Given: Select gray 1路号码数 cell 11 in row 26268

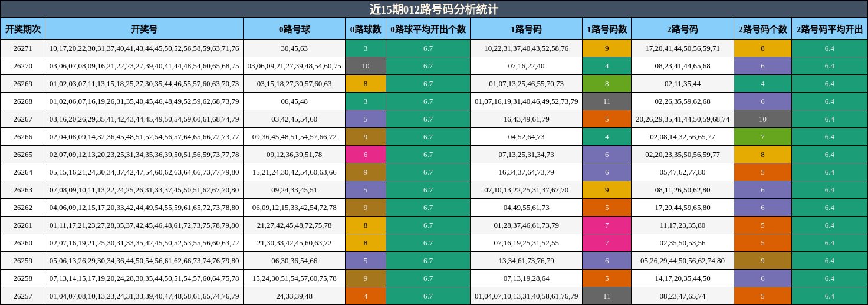Looking at the screenshot, I should (x=607, y=101).
